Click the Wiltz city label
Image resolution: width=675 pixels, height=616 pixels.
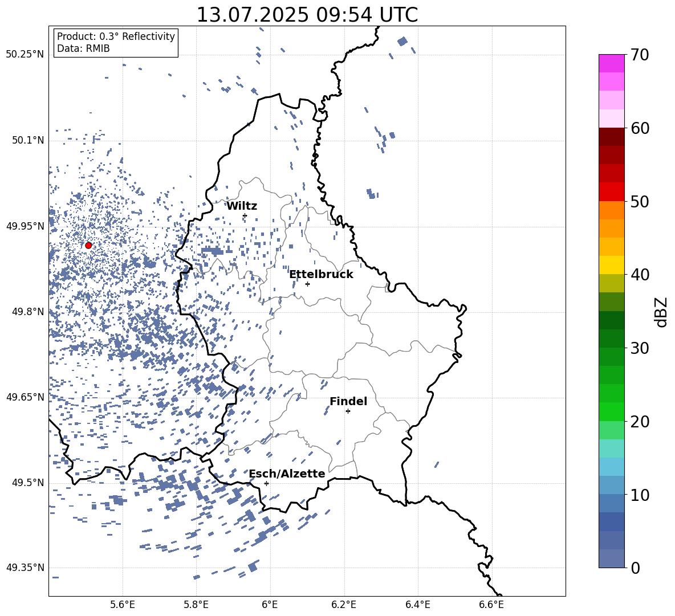pyautogui.click(x=242, y=206)
